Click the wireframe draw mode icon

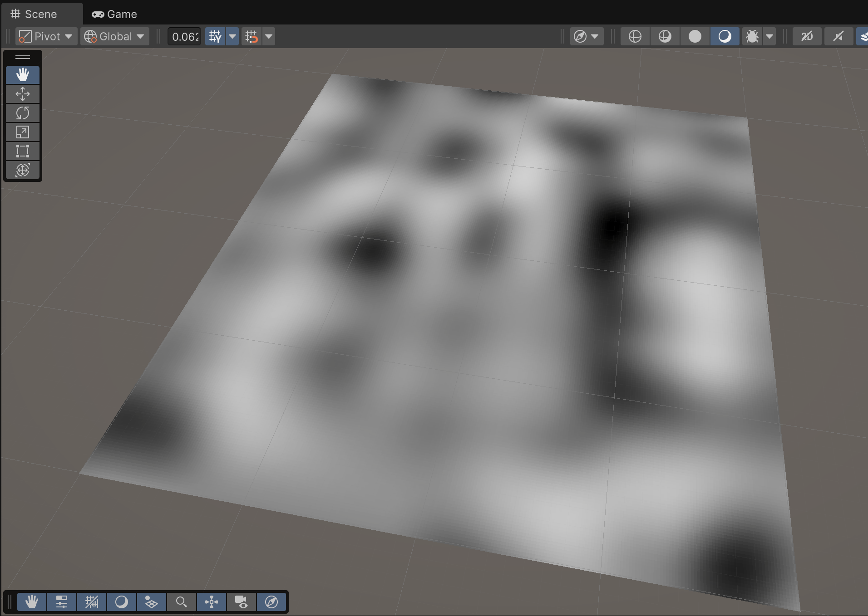click(635, 36)
